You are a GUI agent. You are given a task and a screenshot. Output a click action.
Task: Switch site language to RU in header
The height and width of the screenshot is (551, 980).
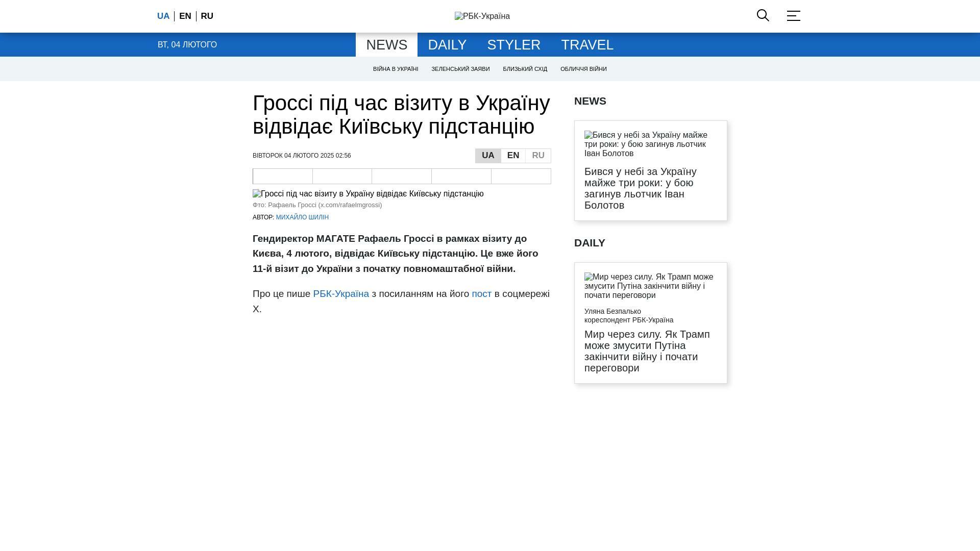207,16
